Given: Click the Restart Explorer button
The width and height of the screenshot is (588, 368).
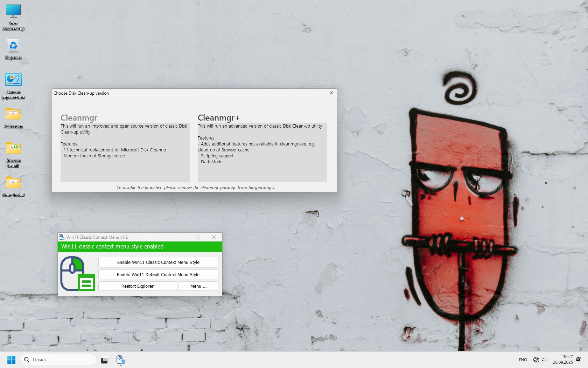Looking at the screenshot, I should tap(138, 286).
